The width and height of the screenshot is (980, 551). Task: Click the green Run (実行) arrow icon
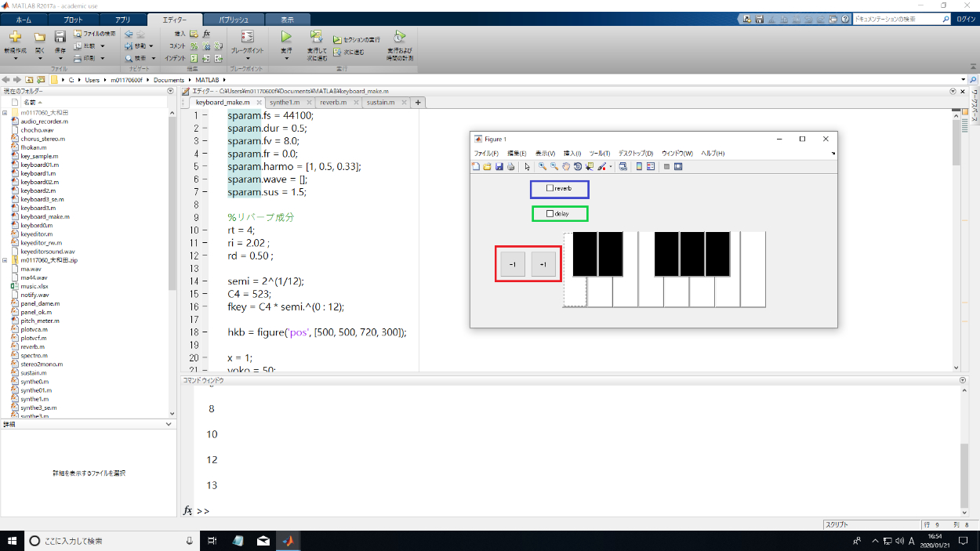point(286,37)
